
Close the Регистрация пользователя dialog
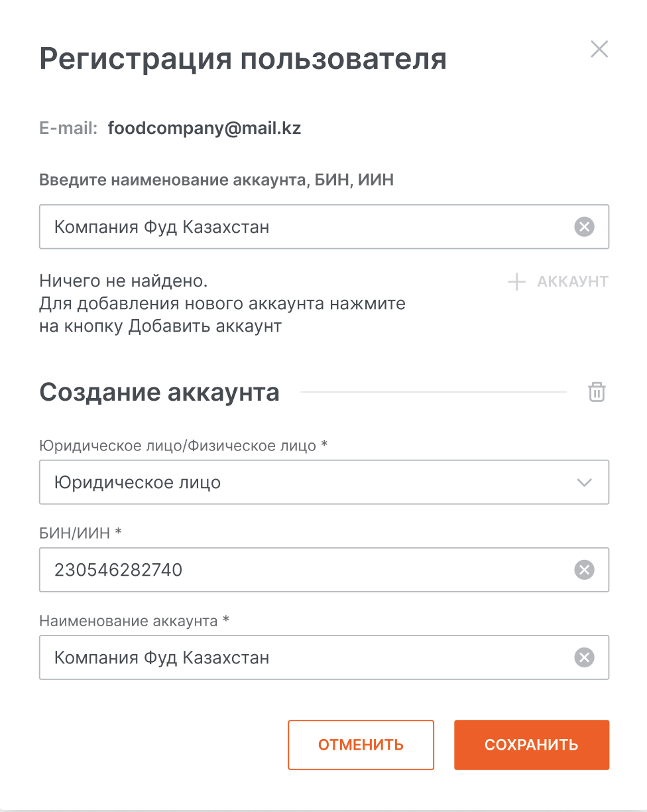tap(599, 50)
